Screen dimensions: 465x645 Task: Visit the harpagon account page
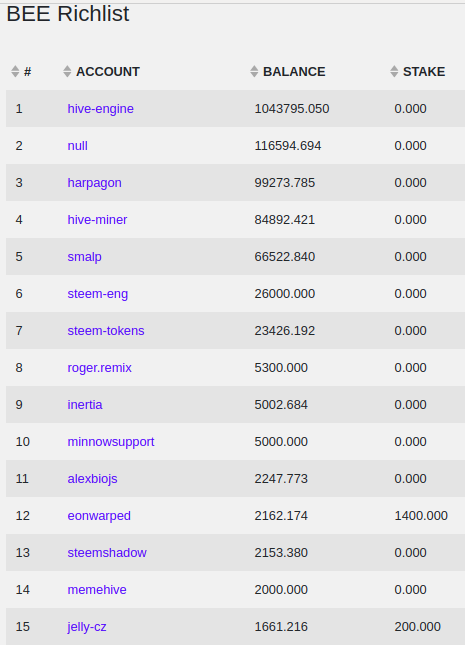[x=94, y=183]
